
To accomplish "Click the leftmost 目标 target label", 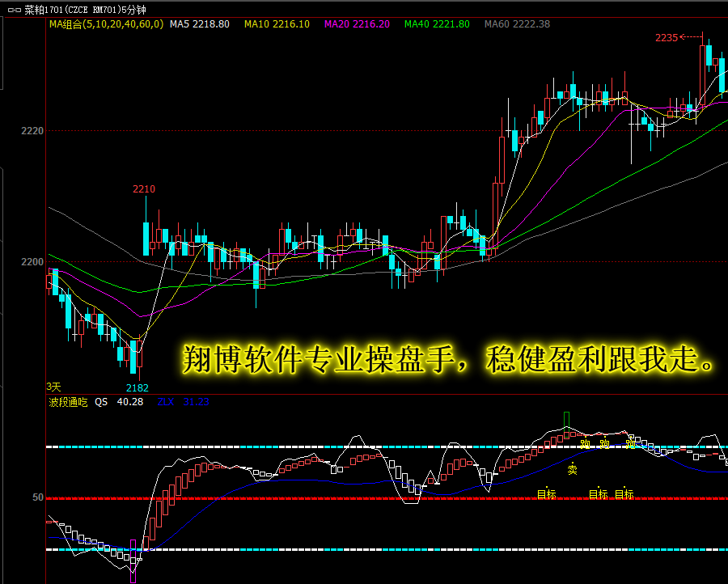I will coord(547,494).
